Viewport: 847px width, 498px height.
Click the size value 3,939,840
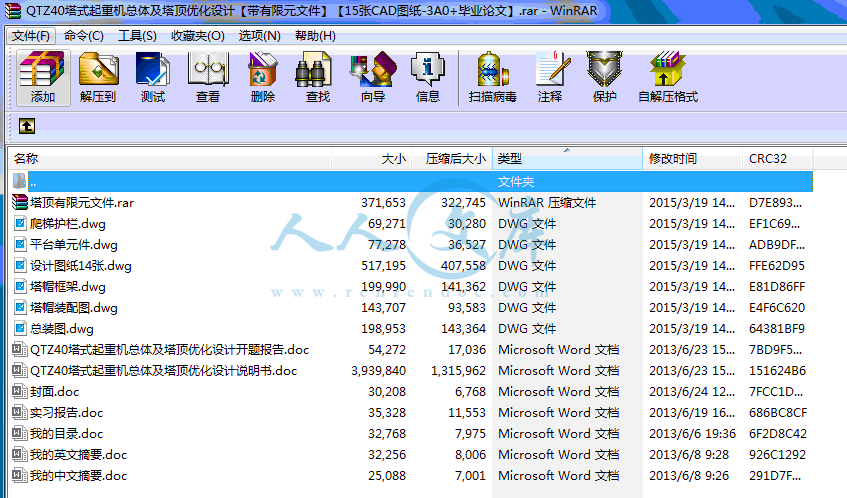point(378,371)
